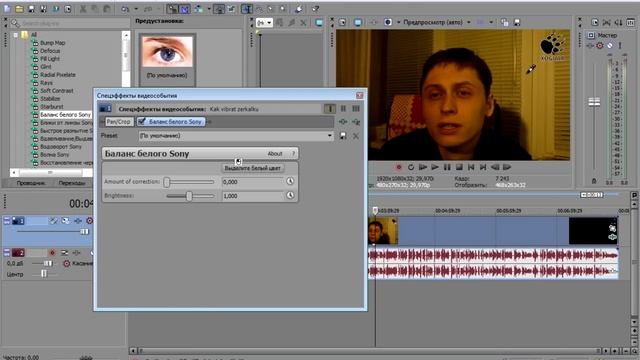Switch to the Переходы tab

[x=72, y=183]
